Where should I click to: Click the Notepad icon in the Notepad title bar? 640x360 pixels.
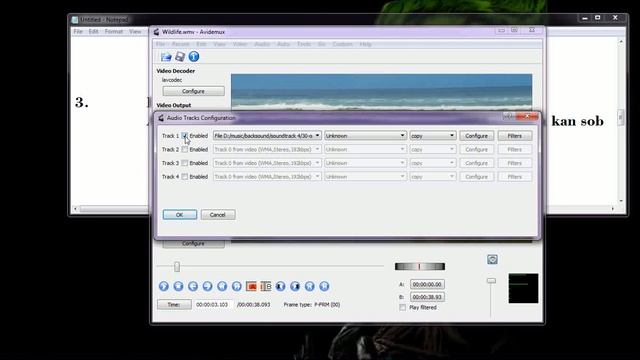[75, 20]
